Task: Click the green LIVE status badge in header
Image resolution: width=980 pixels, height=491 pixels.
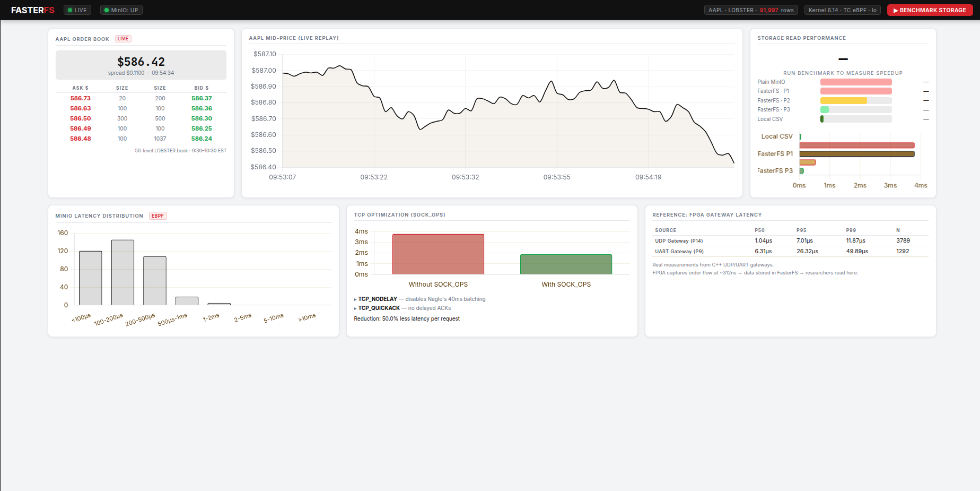Action: click(77, 10)
